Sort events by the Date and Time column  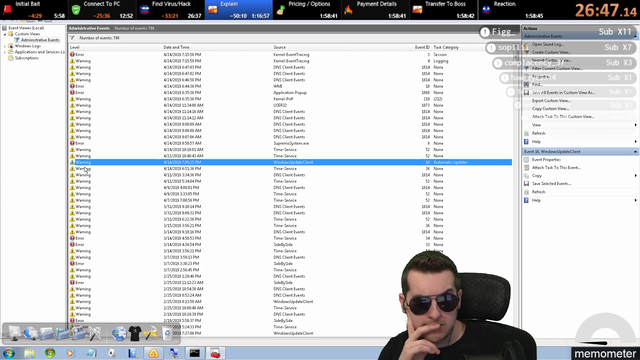pyautogui.click(x=176, y=47)
